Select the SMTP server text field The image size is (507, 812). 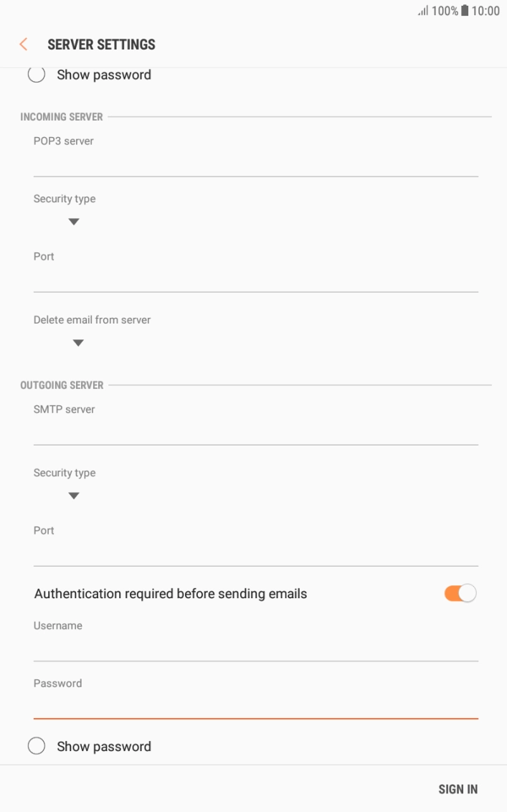(255, 432)
